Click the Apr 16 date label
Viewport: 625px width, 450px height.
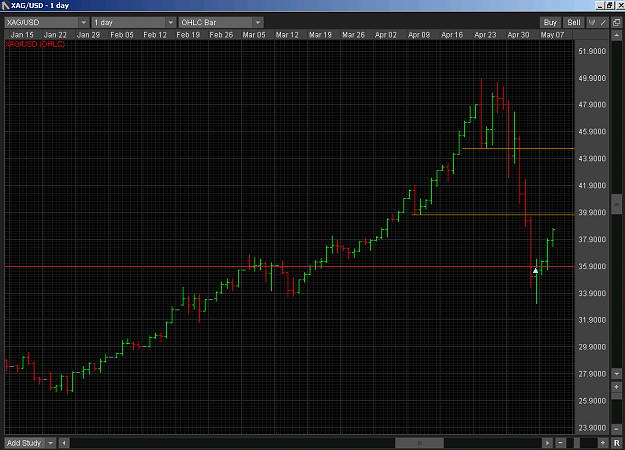point(452,35)
